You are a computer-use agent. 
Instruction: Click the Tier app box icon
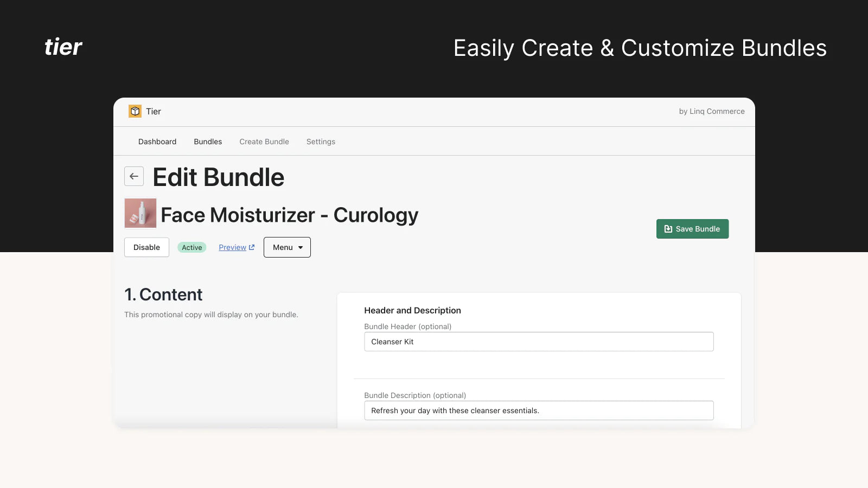(x=135, y=111)
